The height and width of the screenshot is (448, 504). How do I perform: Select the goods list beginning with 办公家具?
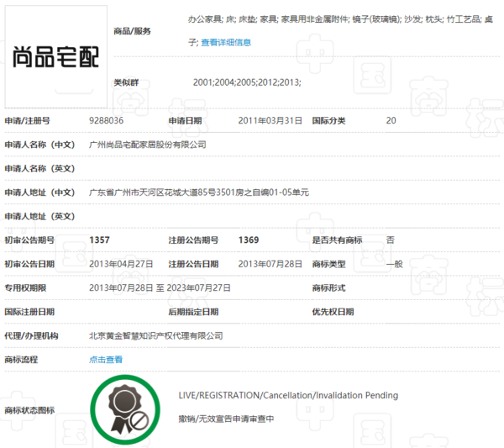click(340, 30)
